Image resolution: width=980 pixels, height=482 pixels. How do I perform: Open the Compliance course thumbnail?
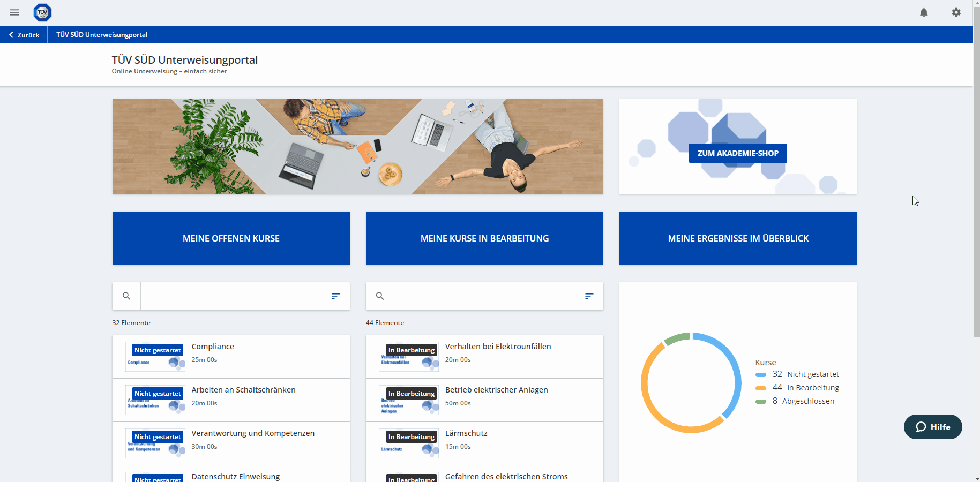155,357
